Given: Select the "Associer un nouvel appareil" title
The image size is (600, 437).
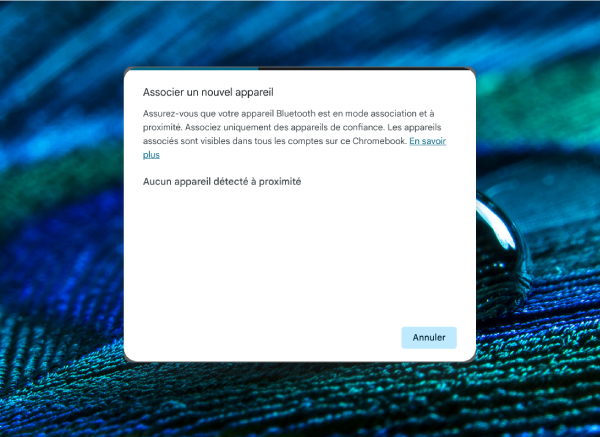Looking at the screenshot, I should (208, 92).
